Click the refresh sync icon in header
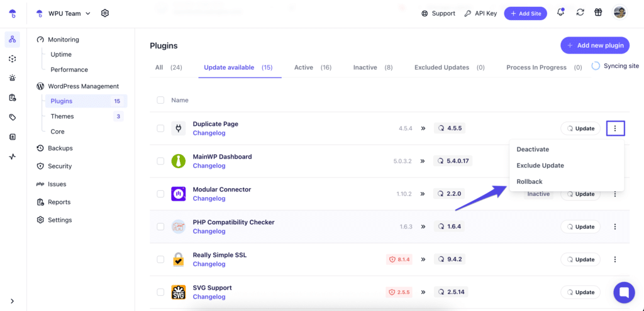 580,13
